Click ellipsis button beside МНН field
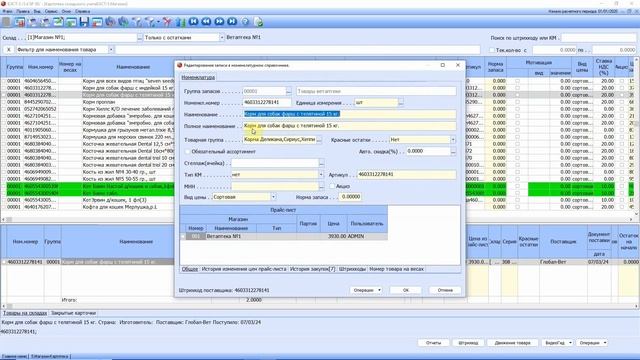 [322, 187]
